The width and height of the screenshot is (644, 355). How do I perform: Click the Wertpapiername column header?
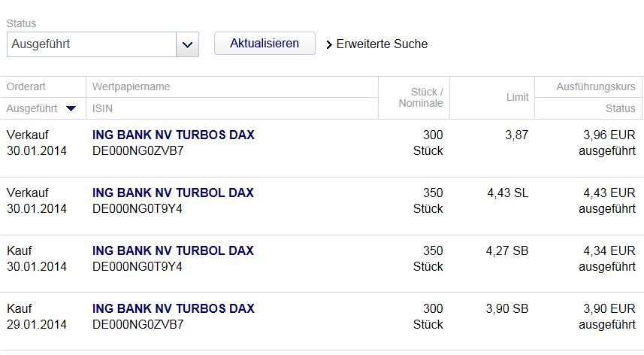[x=131, y=87]
